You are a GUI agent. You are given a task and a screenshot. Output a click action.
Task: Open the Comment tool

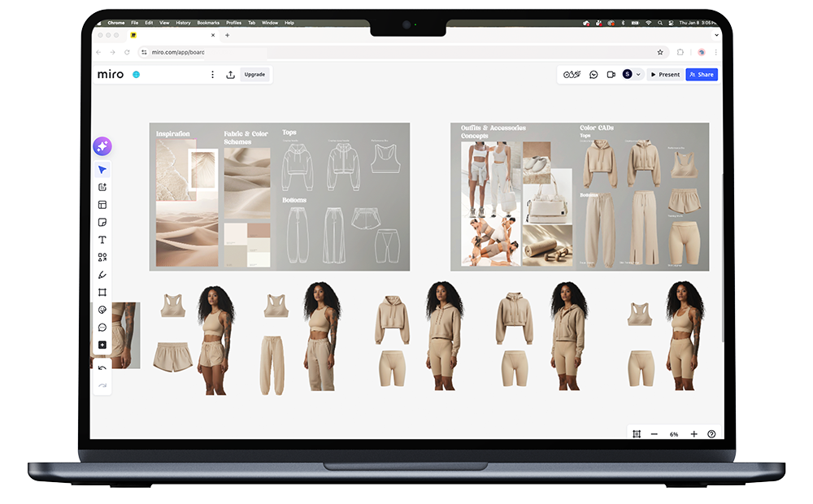pyautogui.click(x=102, y=328)
